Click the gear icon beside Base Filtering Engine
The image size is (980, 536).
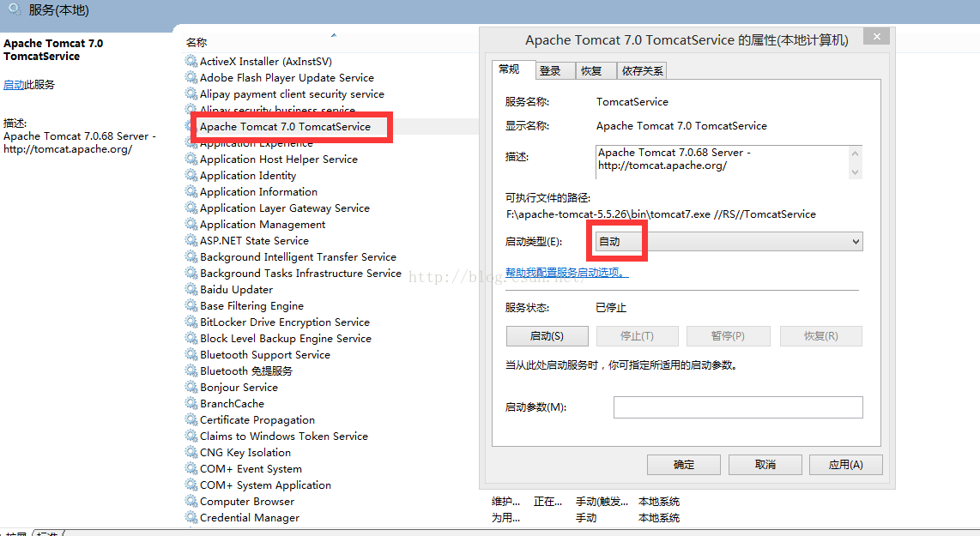coord(191,304)
